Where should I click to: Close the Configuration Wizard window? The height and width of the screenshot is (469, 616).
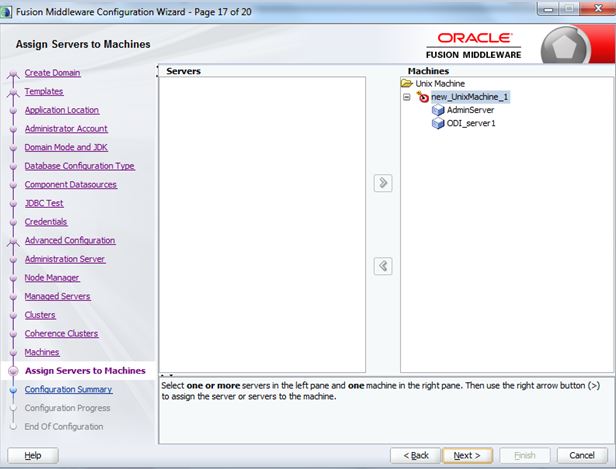(x=598, y=8)
